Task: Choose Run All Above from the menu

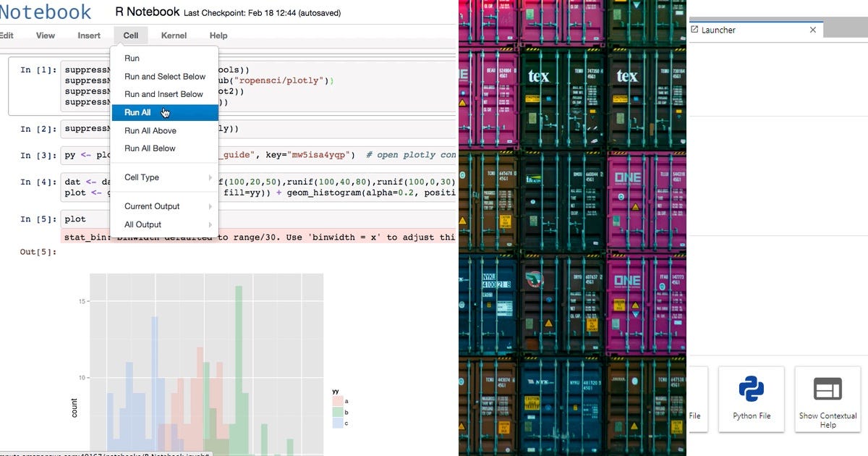Action: [x=150, y=130]
